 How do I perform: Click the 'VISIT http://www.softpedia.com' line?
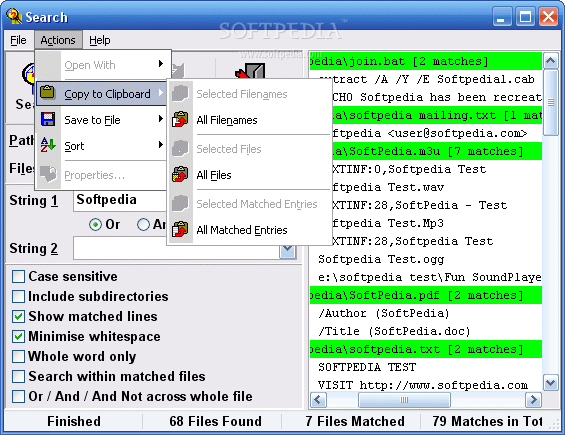(423, 385)
